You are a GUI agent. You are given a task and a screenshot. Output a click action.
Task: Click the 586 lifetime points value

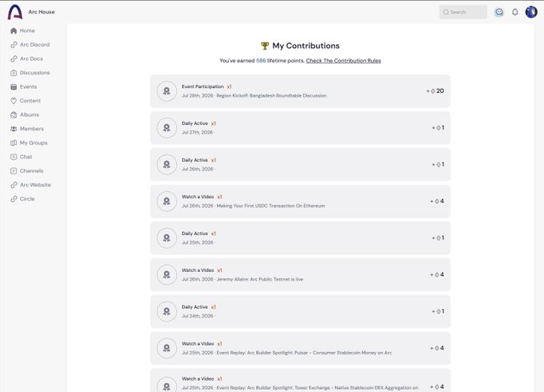click(x=261, y=61)
